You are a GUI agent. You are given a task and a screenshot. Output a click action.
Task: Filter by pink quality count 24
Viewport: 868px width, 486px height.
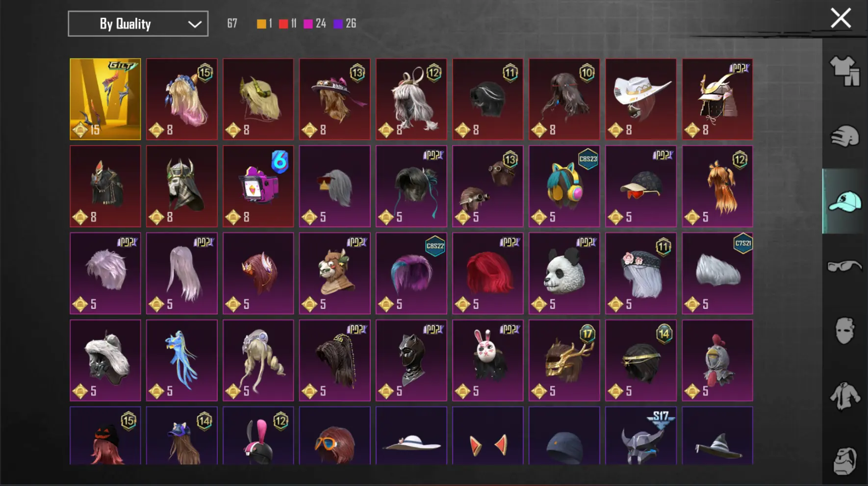(x=315, y=24)
